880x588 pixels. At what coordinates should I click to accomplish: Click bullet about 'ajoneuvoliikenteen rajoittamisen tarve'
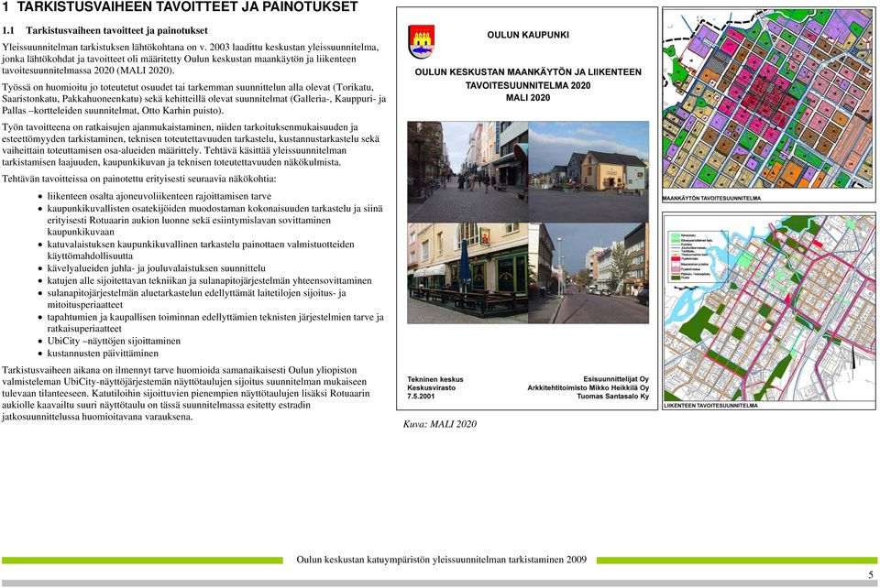click(159, 196)
